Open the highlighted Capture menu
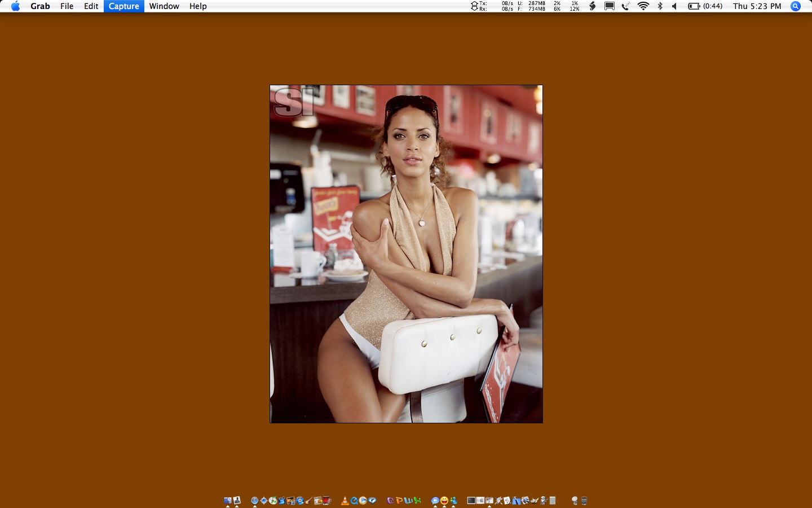812x508 pixels. tap(123, 6)
